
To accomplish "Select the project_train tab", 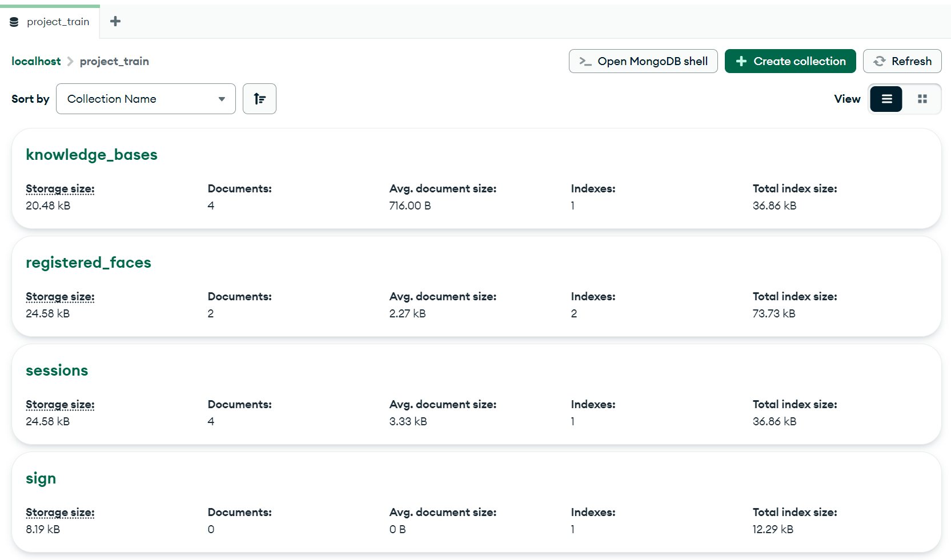I will click(x=50, y=22).
